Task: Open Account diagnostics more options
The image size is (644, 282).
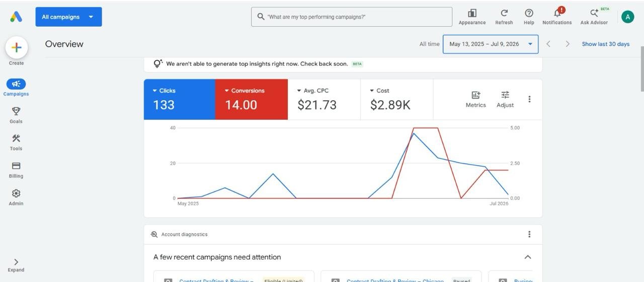Action: point(529,234)
